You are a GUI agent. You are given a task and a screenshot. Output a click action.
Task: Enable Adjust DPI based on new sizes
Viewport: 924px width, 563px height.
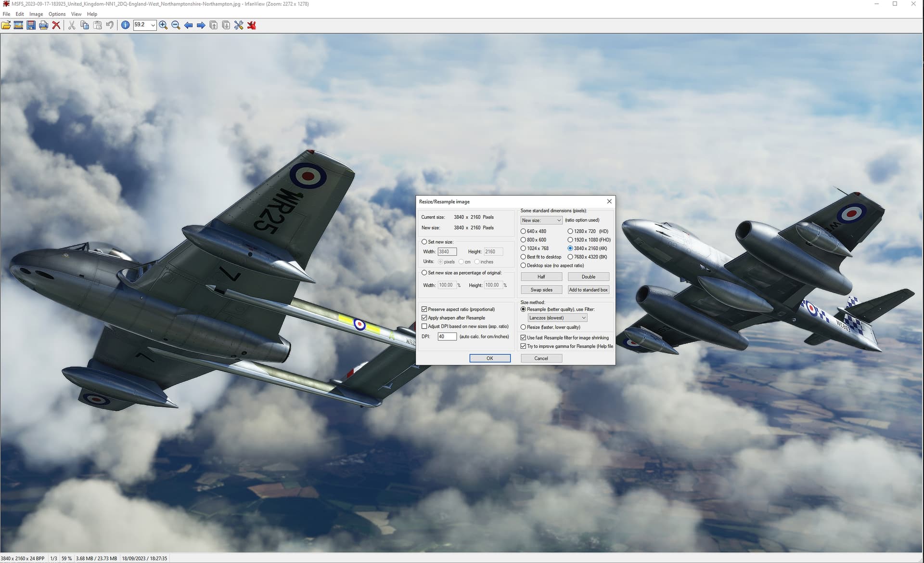pyautogui.click(x=424, y=327)
